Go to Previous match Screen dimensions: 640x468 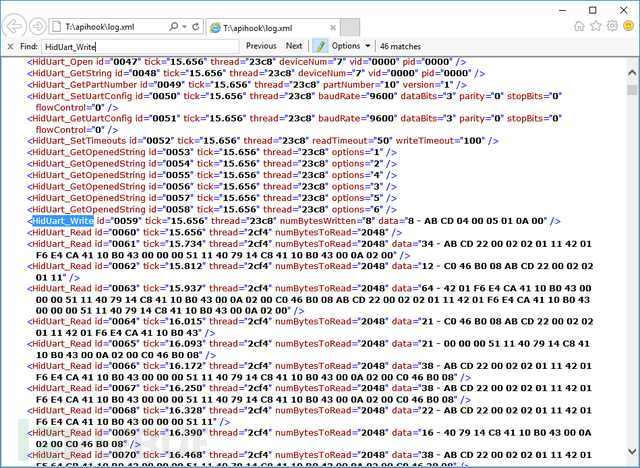point(261,46)
